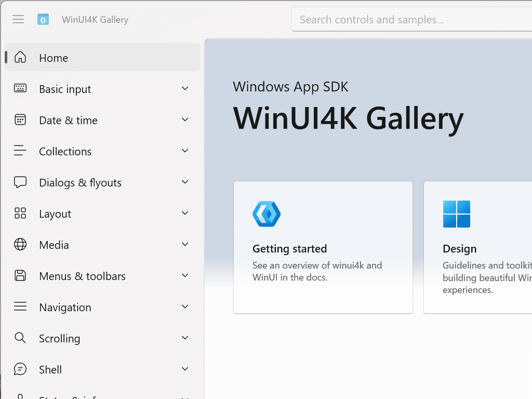The image size is (532, 399).
Task: Expand the Collections chevron
Action: (x=185, y=151)
